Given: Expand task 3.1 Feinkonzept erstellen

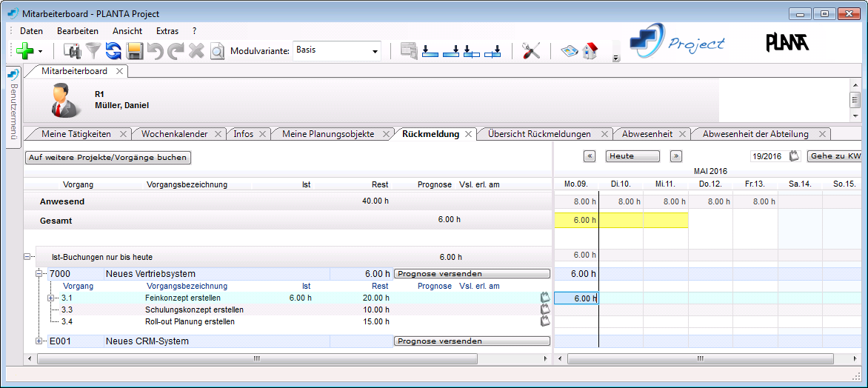Looking at the screenshot, I should [52, 298].
